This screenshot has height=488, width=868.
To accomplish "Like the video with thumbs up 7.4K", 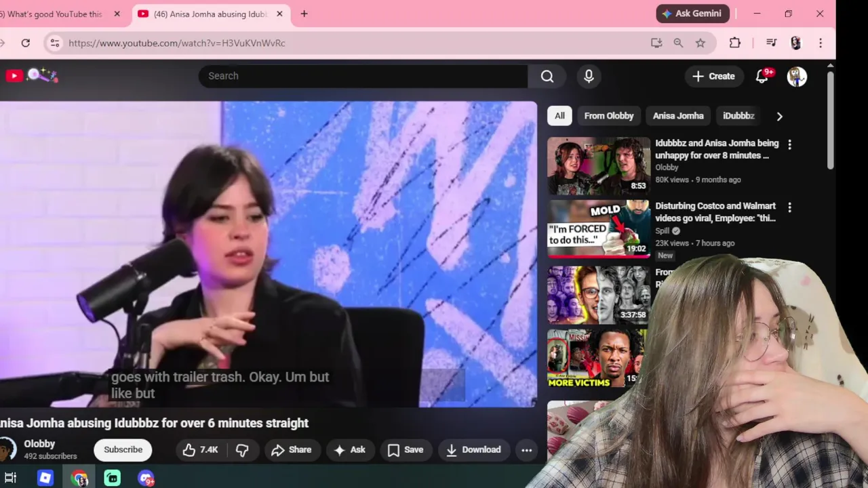I will coord(200,450).
